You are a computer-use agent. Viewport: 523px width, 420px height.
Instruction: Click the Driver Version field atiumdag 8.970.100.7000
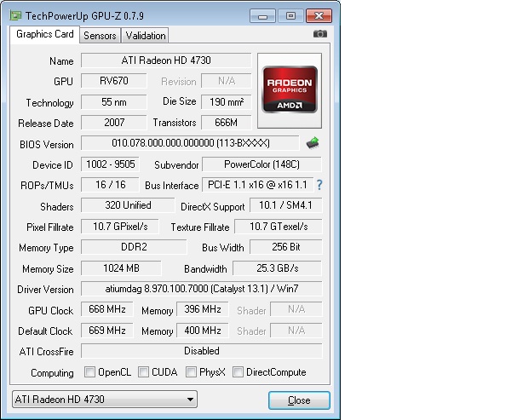pos(202,289)
